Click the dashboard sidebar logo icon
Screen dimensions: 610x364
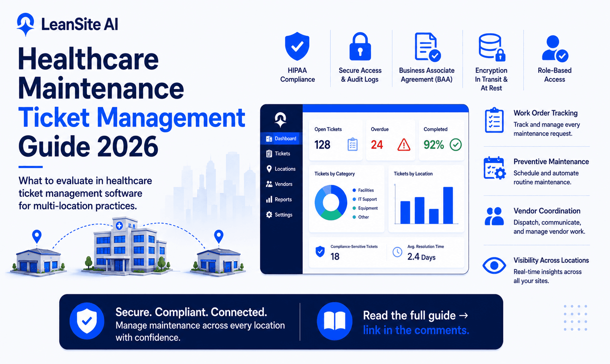click(280, 120)
